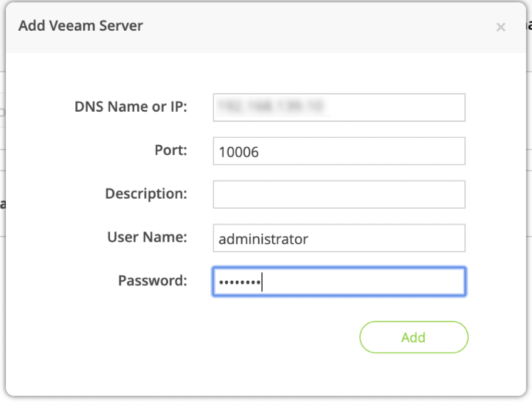Image resolution: width=532 pixels, height=402 pixels.
Task: Focus the Port field showing 10006
Action: [339, 151]
